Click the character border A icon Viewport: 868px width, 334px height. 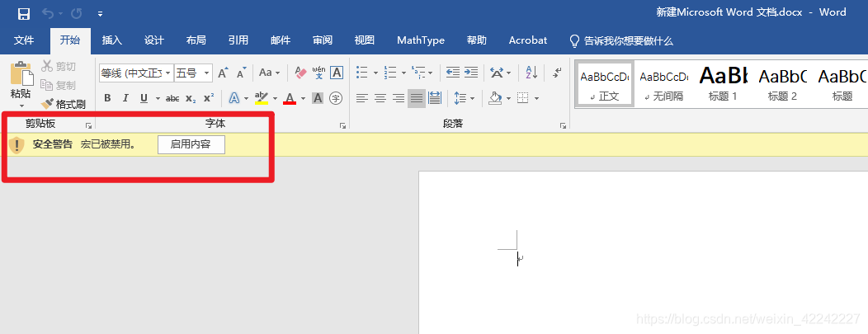[x=337, y=73]
